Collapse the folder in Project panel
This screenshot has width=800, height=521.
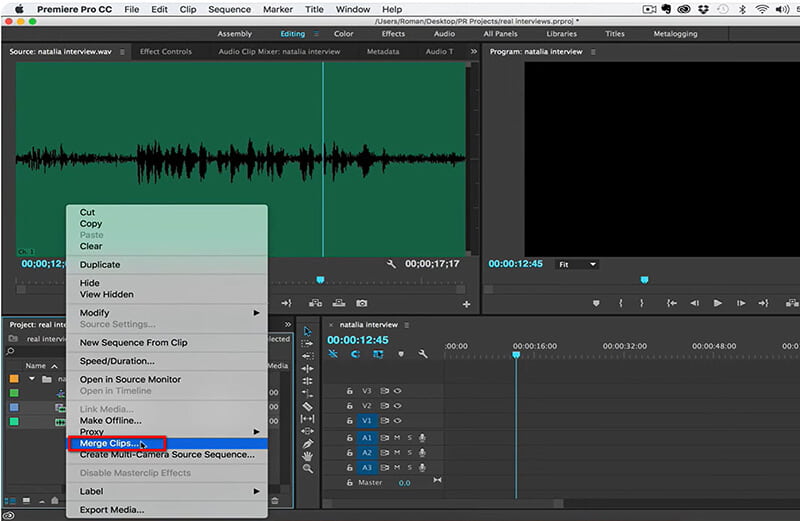tap(32, 379)
